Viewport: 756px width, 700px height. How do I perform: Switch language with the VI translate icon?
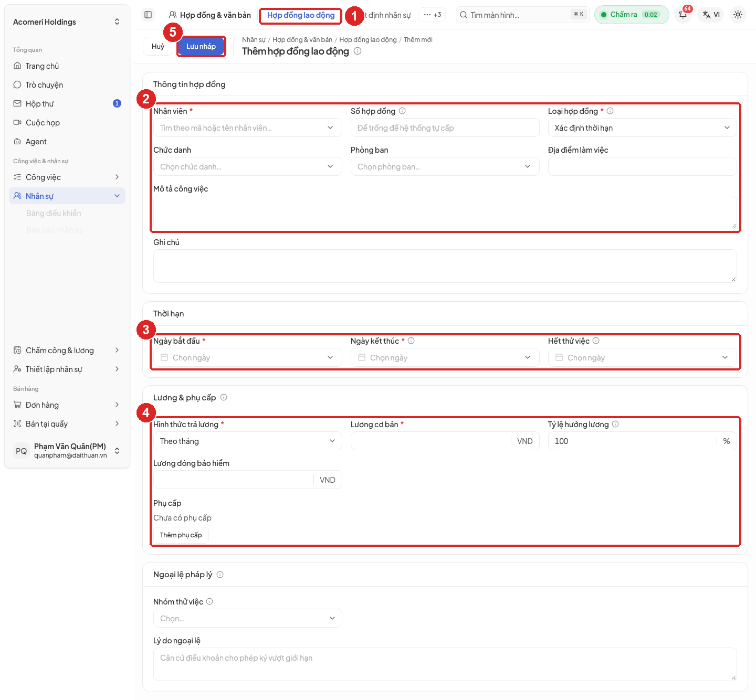tap(711, 15)
